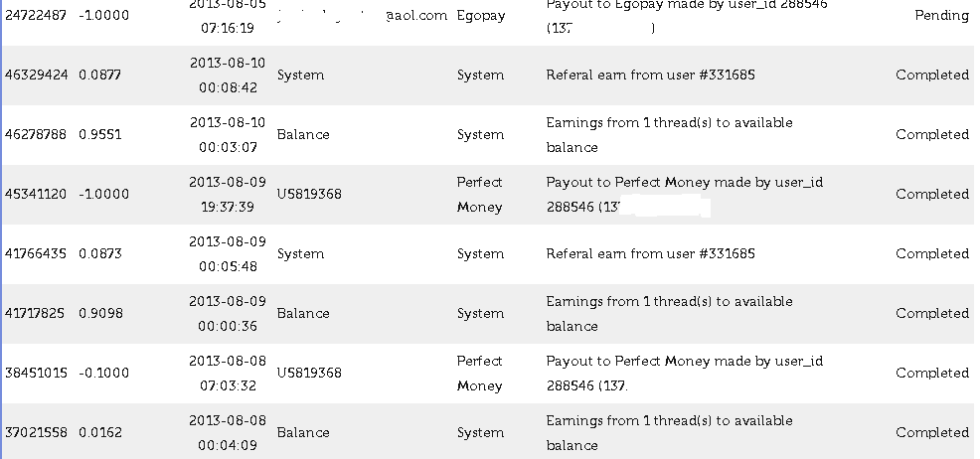The image size is (980, 459).
Task: Click transaction ID 38451015
Action: click(x=36, y=374)
